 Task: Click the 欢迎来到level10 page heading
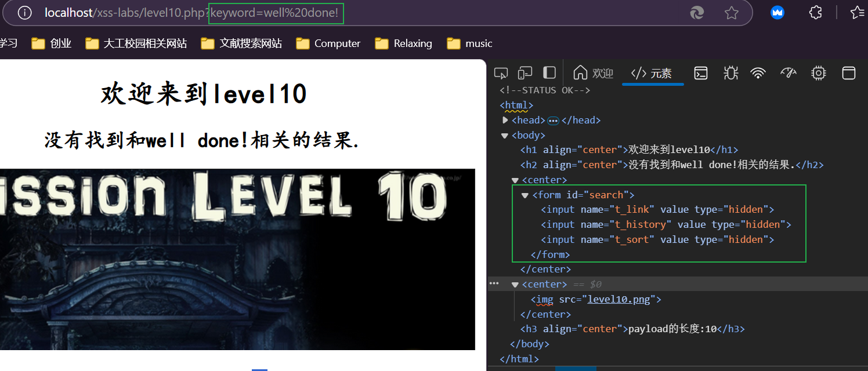coord(204,94)
